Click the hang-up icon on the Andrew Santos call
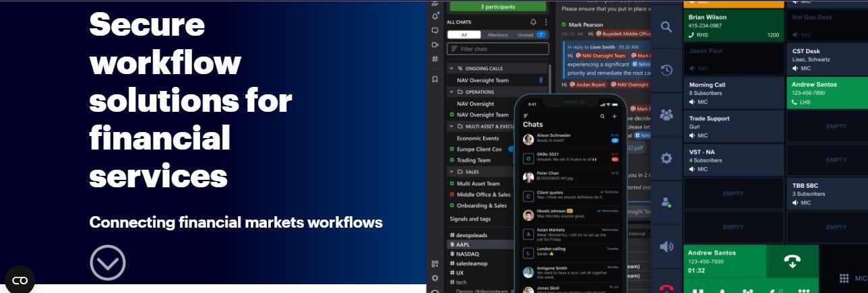868x293 pixels. pyautogui.click(x=792, y=262)
